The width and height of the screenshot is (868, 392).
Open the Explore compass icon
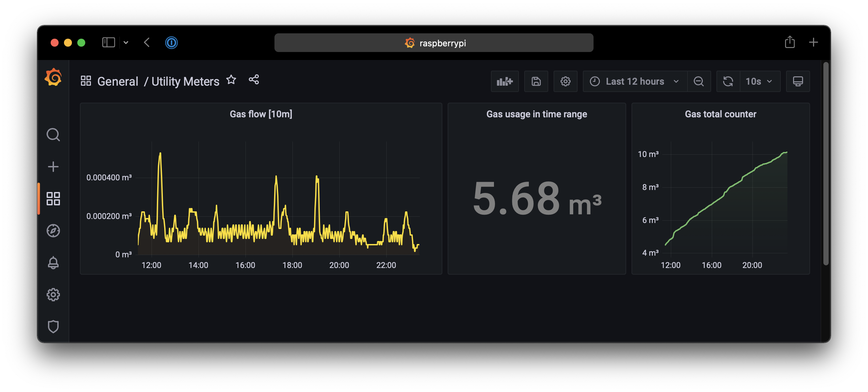(53, 231)
